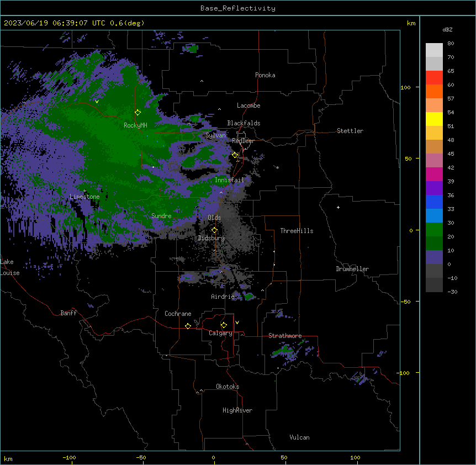Click the Blackfalds city label
476x465 pixels.
[244, 123]
